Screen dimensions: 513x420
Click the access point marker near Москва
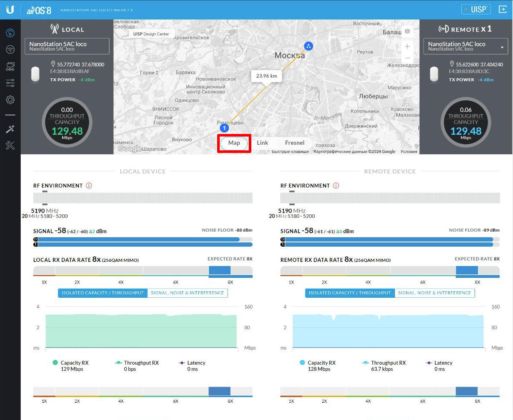(x=308, y=46)
